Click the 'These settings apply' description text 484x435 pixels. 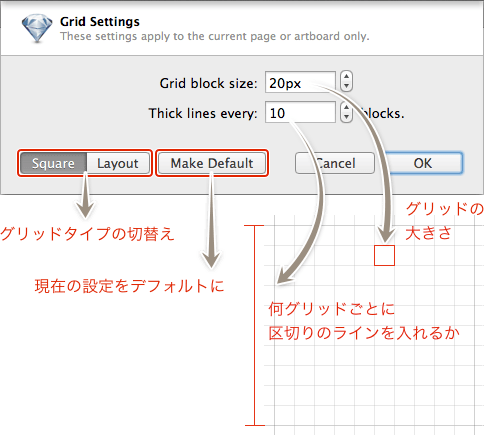215,36
